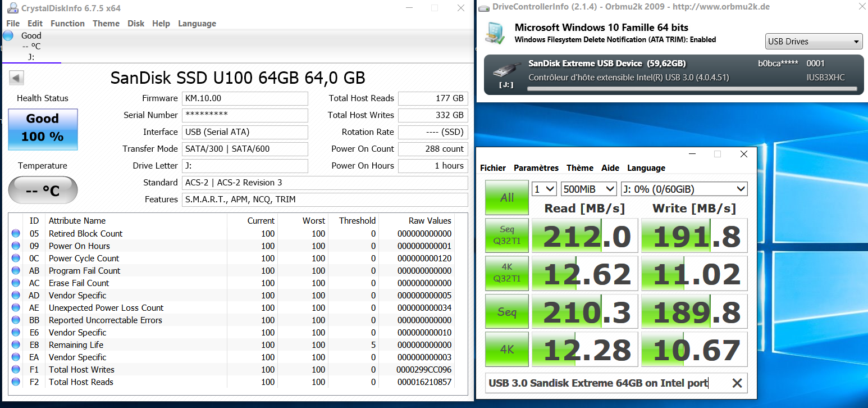Screen dimensions: 868x408
Task: Start the plain Seq benchmark
Action: [x=507, y=311]
